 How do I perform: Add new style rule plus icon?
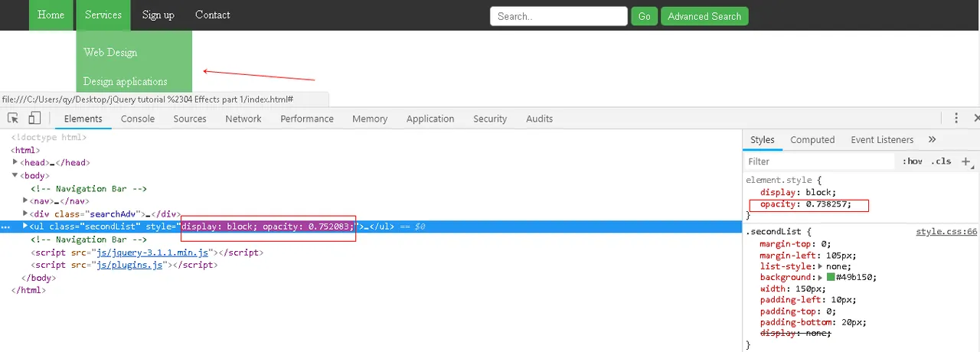pos(967,161)
